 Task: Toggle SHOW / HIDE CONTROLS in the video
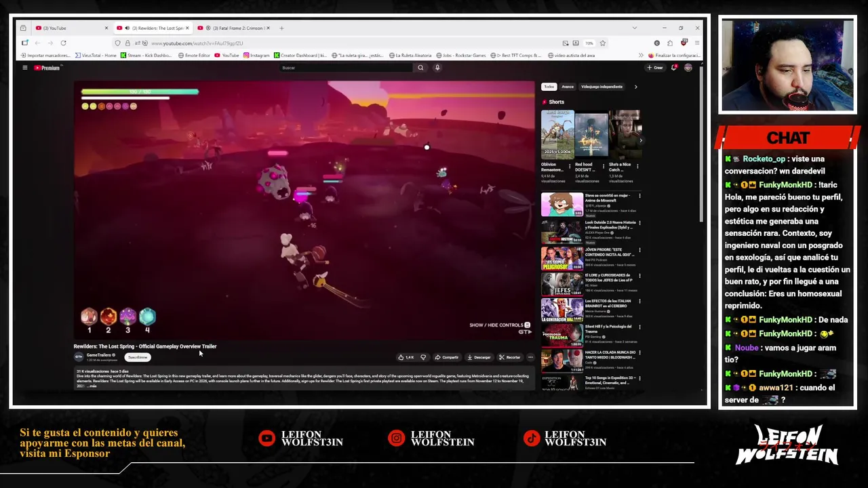[499, 325]
